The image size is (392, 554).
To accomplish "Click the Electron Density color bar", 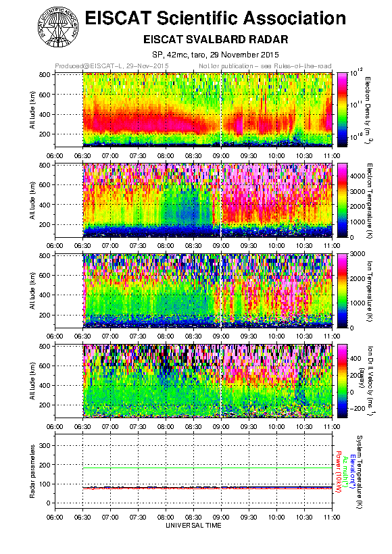I will click(x=343, y=109).
